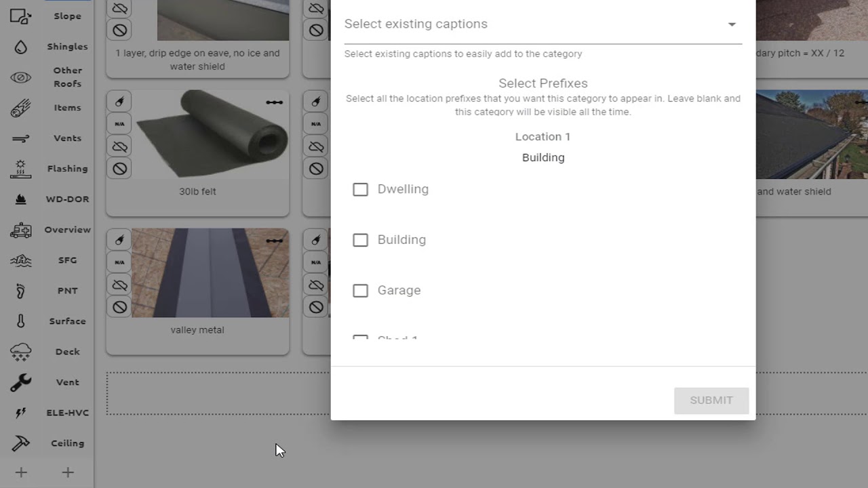Click the left plus icon at sidebar bottom

click(21, 472)
